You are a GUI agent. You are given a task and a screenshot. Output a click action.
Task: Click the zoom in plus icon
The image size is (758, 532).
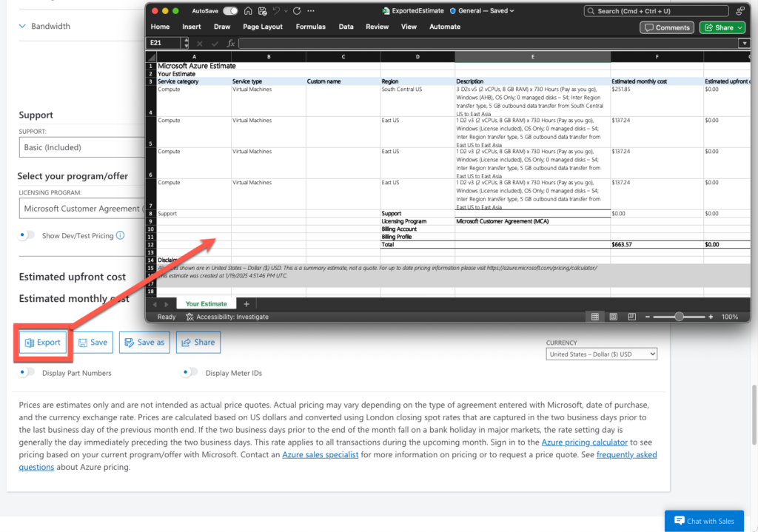click(x=711, y=317)
